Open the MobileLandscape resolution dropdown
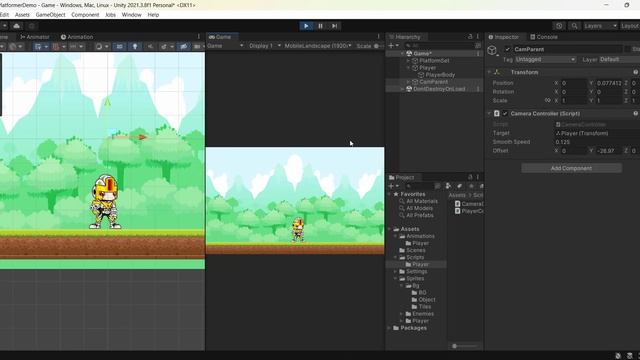640x360 pixels. tap(318, 46)
